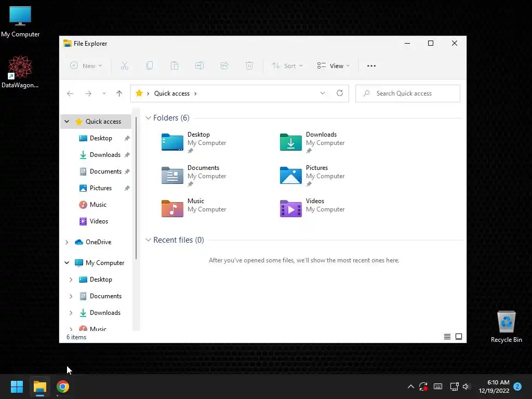
Task: Select Music in Quick access sidebar
Action: [98, 205]
